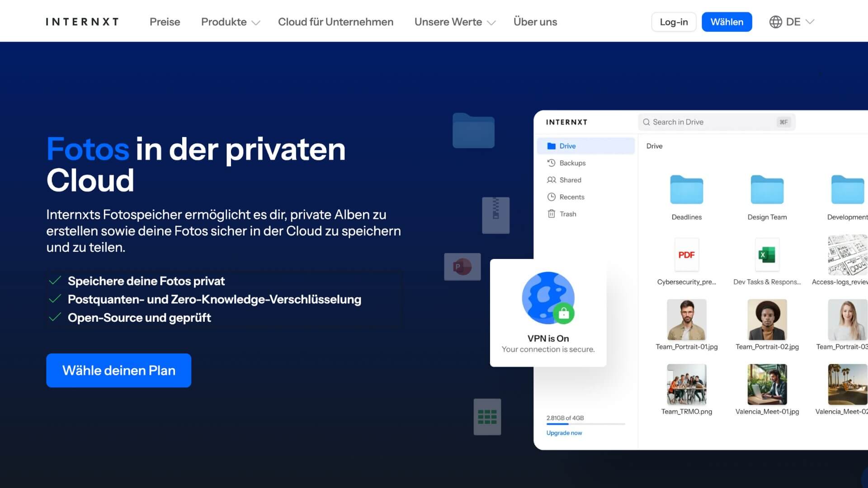Viewport: 868px width, 488px height.
Task: Click the Upgrade now link
Action: pyautogui.click(x=564, y=432)
